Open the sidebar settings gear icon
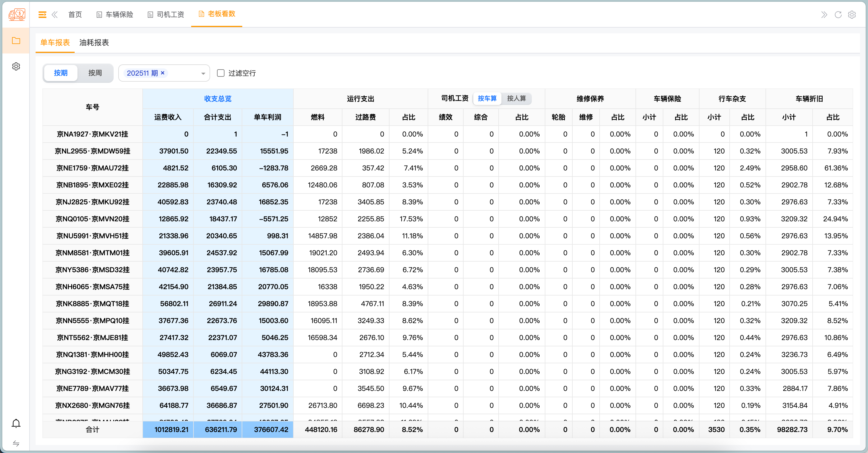 16,66
